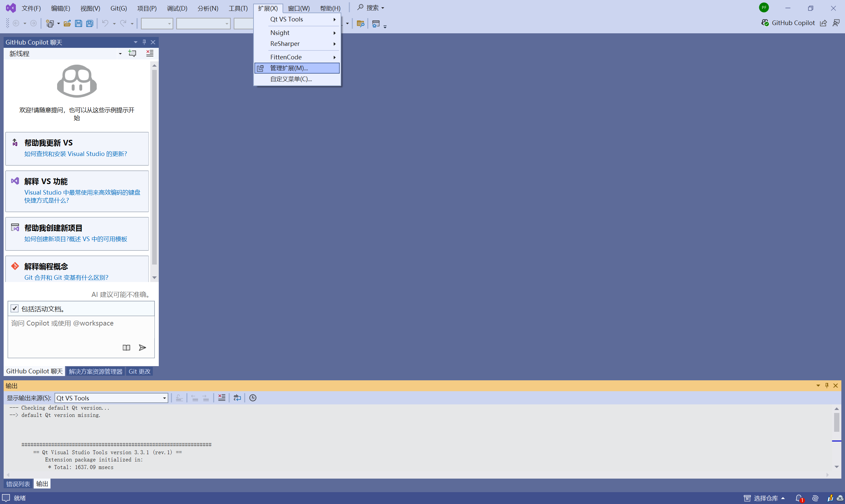Open the 搜索 box in title bar

(371, 8)
